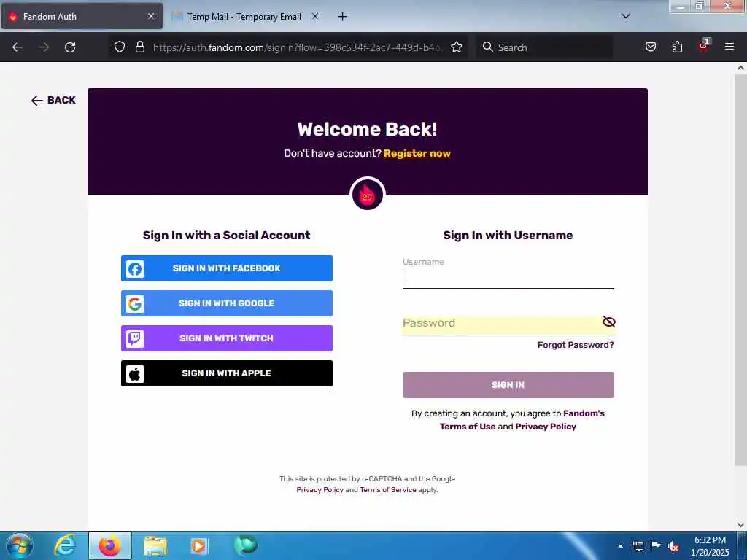
Task: Click the Forgot Password? link
Action: click(x=576, y=345)
